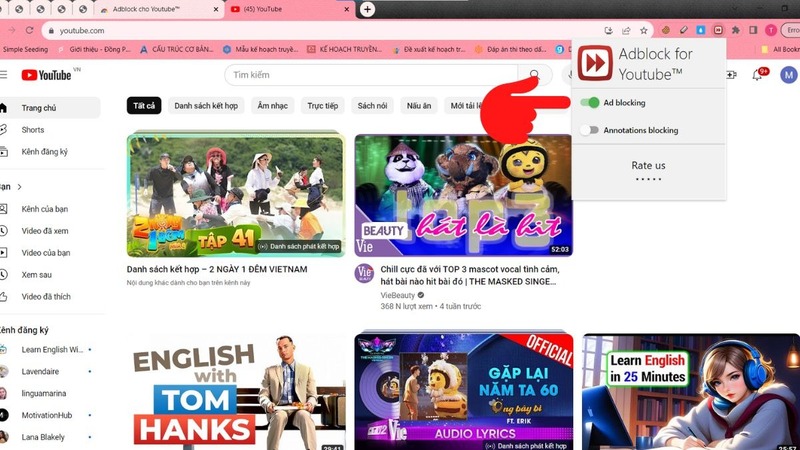
Task: Open the blue water-drop extension icon
Action: (x=701, y=31)
